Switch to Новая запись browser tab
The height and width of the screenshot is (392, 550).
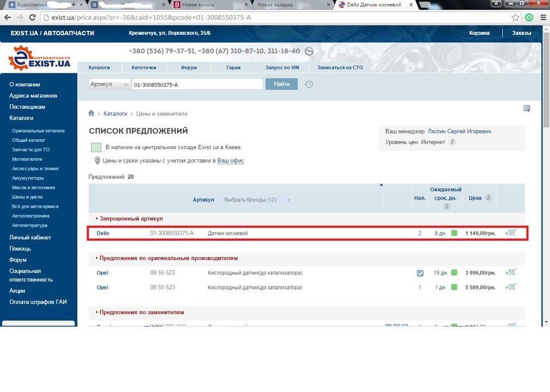(x=210, y=5)
